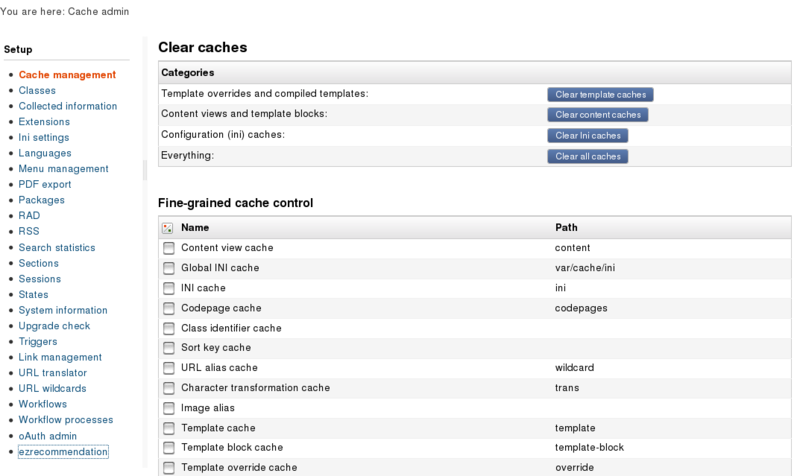Go to Ini settings in Setup menu
This screenshot has width=800, height=476.
[x=43, y=137]
